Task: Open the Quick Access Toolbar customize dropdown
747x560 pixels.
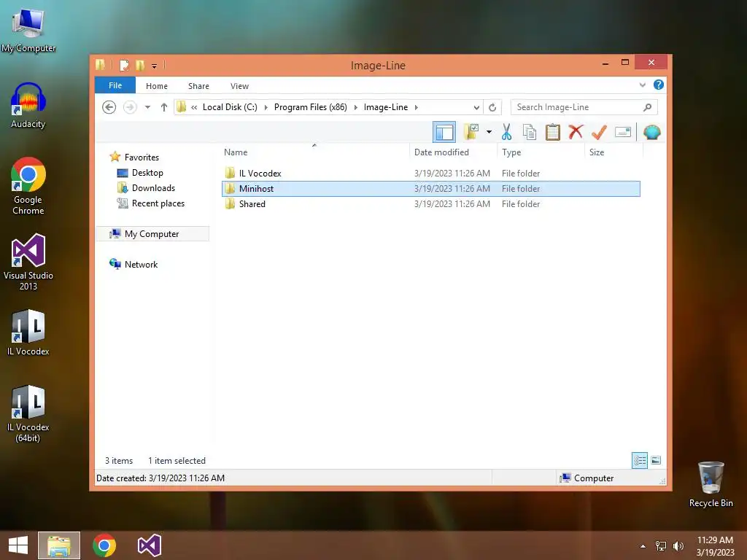Action: pyautogui.click(x=155, y=66)
